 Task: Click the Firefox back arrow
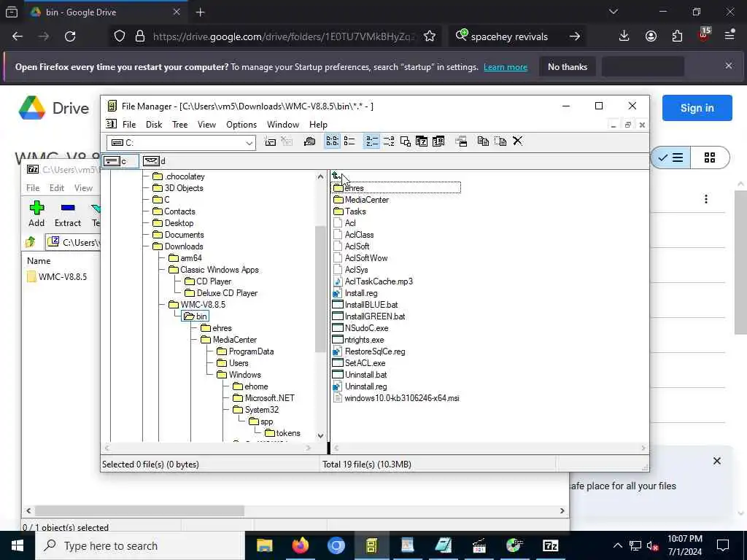point(18,36)
